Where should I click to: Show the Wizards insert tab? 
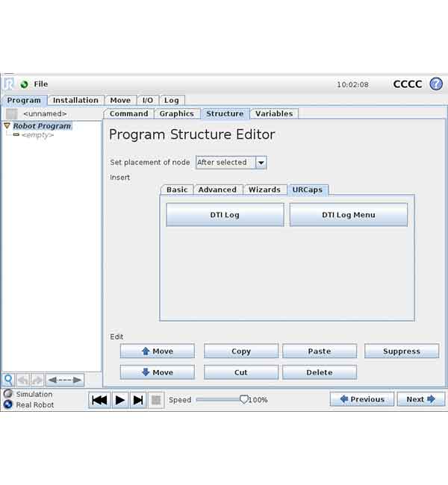pos(264,190)
